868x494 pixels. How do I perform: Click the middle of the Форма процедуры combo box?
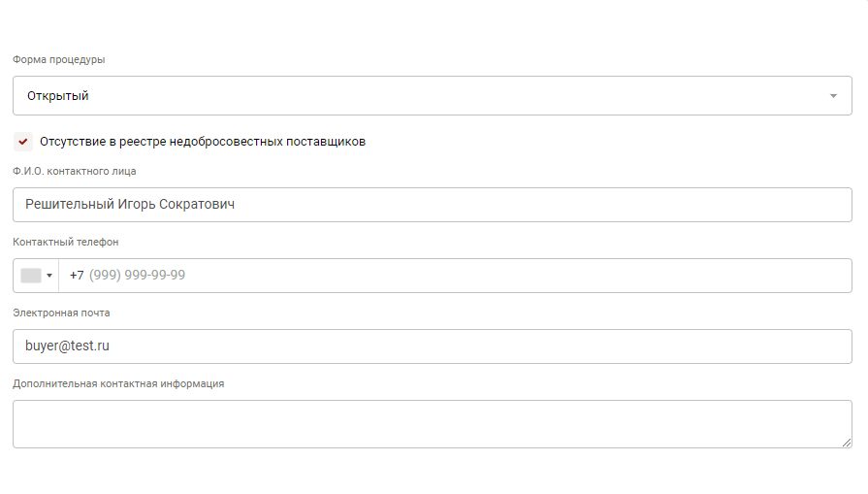coord(432,96)
